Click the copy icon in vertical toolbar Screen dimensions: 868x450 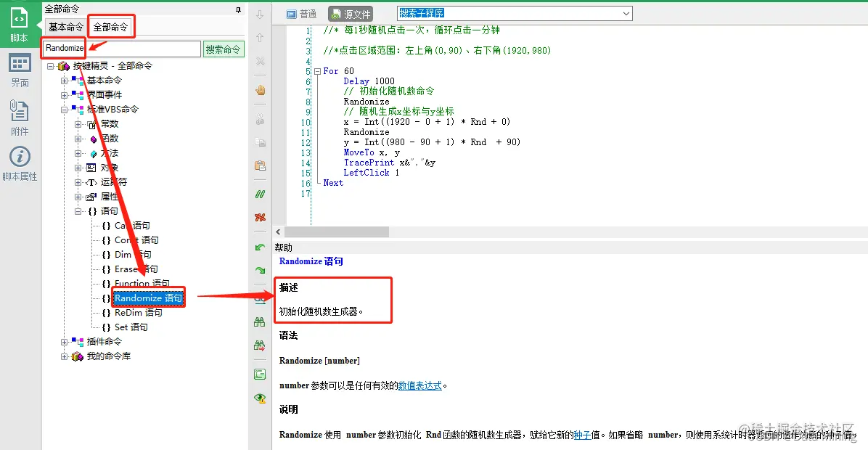tap(260, 142)
